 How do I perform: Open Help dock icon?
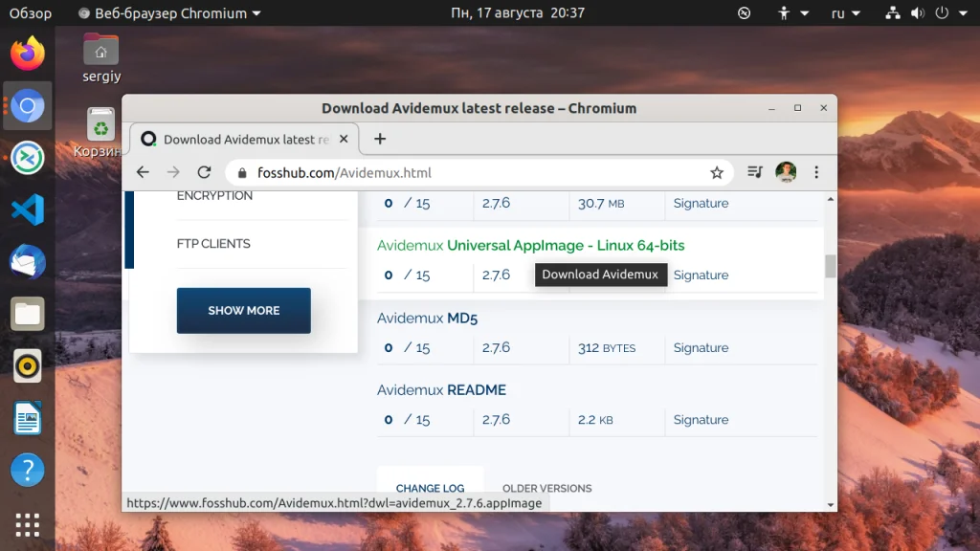coord(28,469)
